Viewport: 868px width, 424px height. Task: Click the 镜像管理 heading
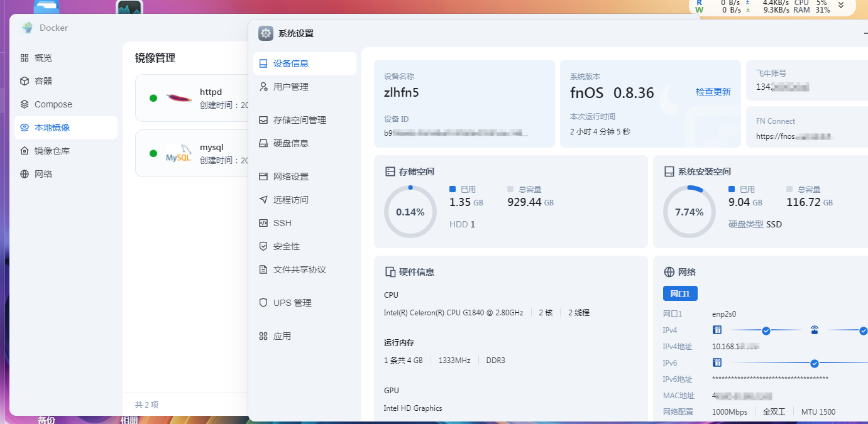[x=155, y=58]
